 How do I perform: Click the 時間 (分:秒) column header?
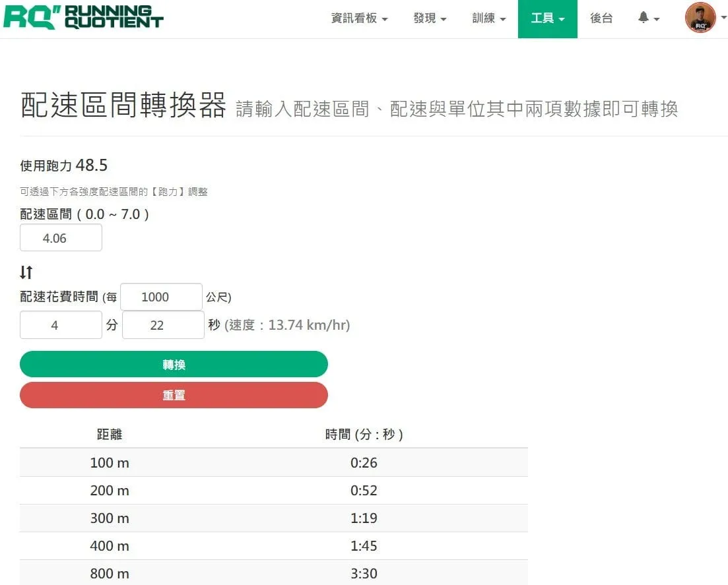pyautogui.click(x=364, y=434)
